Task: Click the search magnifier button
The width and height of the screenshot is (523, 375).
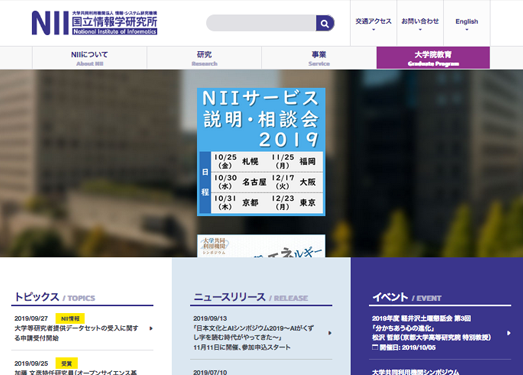Action: (325, 23)
